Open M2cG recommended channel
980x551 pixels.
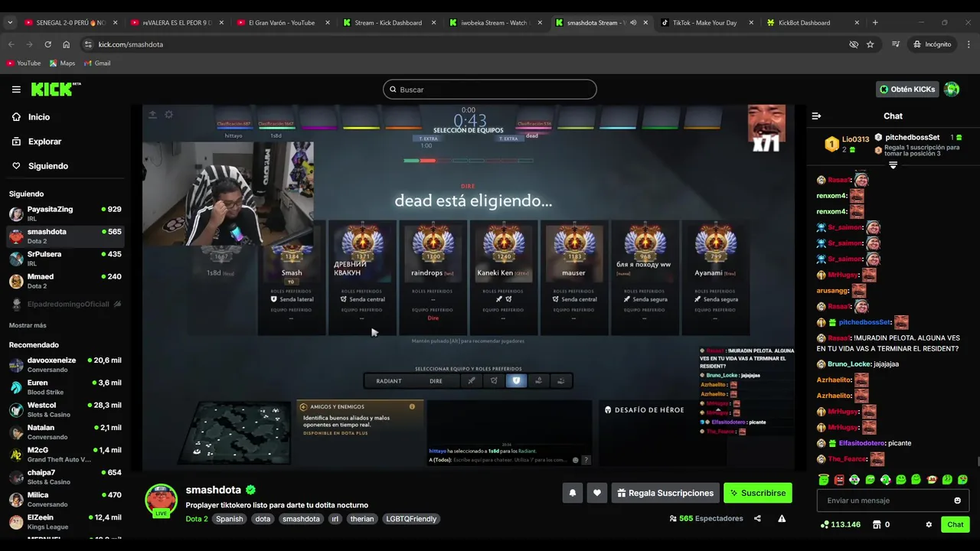[65, 455]
